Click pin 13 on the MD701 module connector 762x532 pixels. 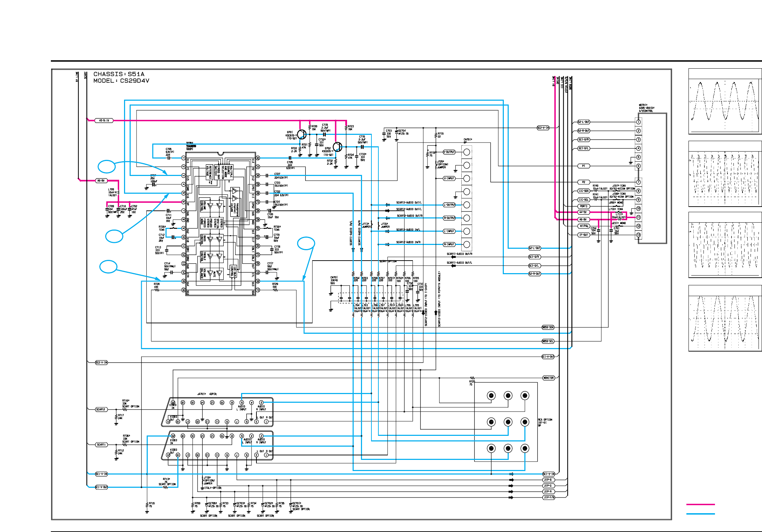[x=638, y=235]
